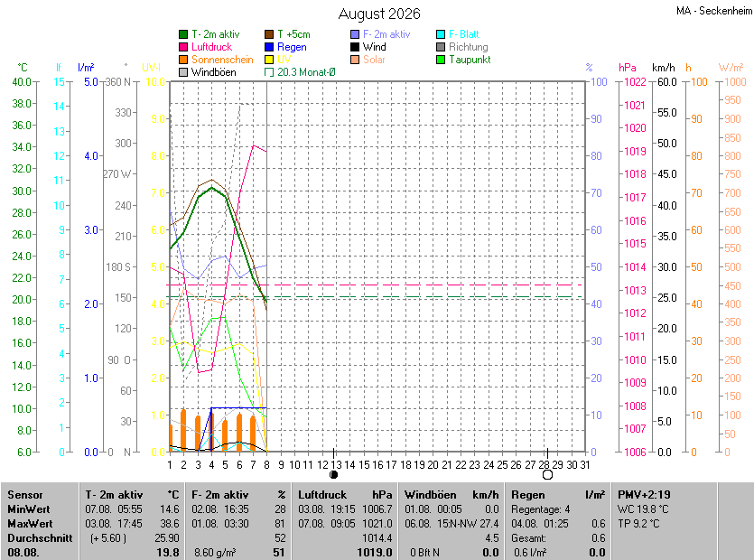Click the grey Windböen legend swatch
Image resolution: width=754 pixels, height=560 pixels.
point(183,72)
